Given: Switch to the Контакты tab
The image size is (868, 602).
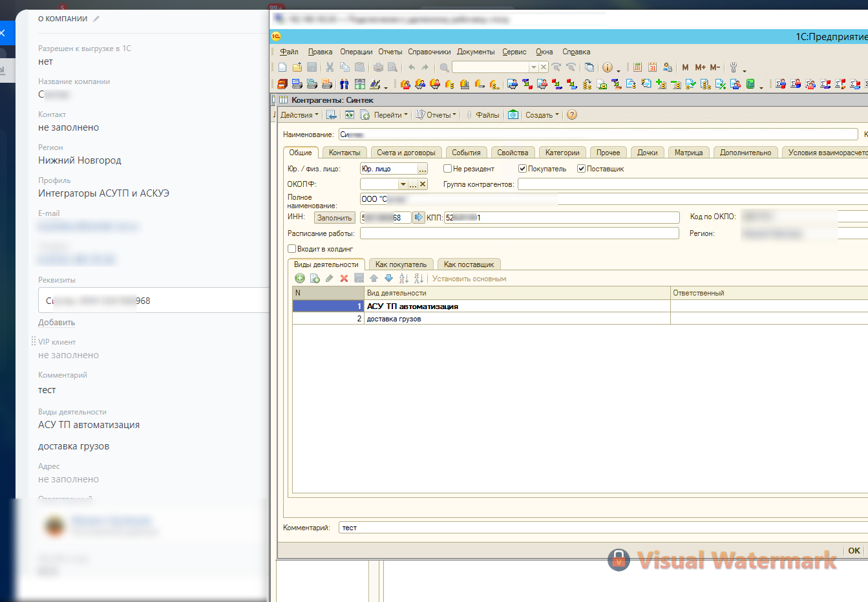Looking at the screenshot, I should (344, 153).
